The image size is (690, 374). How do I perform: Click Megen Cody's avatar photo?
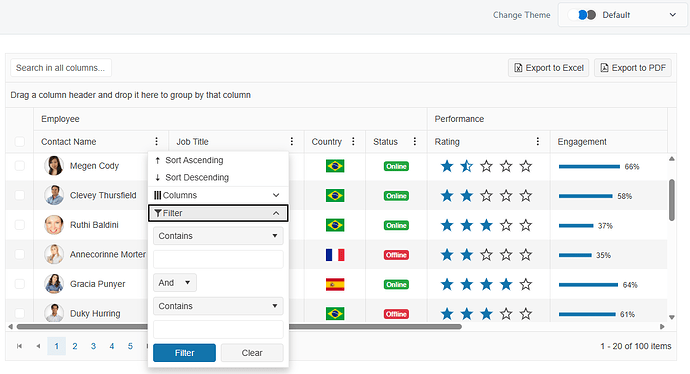54,165
